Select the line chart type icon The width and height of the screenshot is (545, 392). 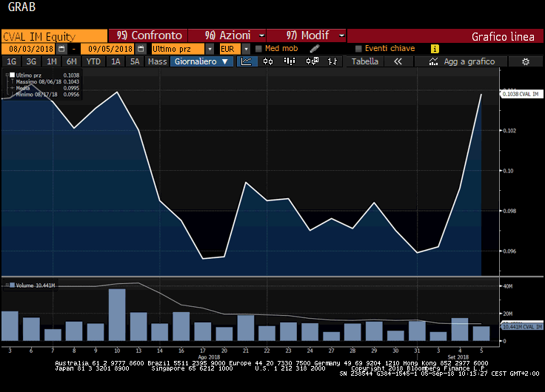(247, 61)
